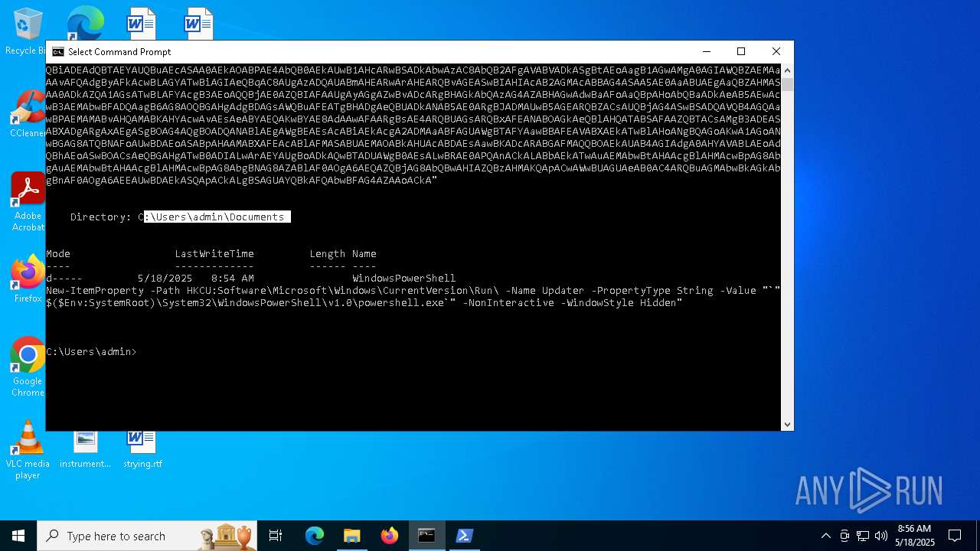This screenshot has width=980, height=551.
Task: Open the tray icon left of network
Action: (x=844, y=536)
